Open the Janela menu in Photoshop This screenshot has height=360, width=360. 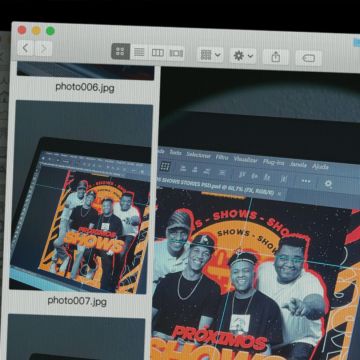[x=298, y=164]
